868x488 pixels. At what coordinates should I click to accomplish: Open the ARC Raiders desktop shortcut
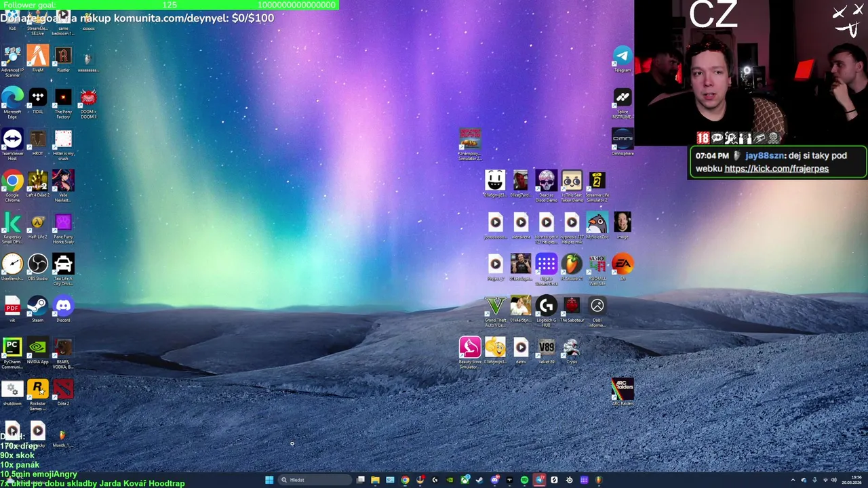[623, 392]
